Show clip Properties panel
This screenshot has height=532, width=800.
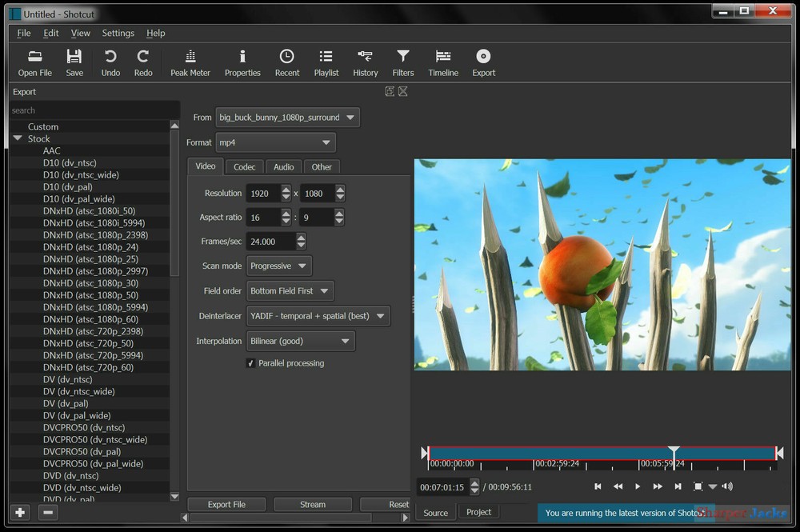click(x=242, y=60)
